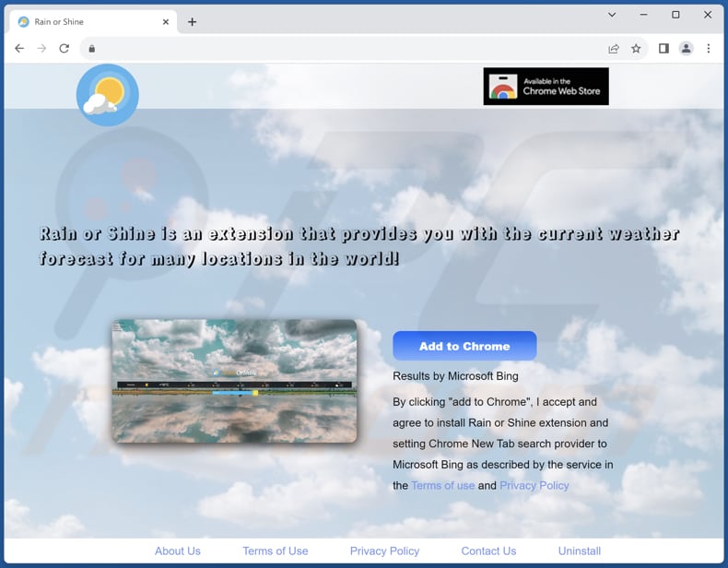
Task: Open the user profile avatar menu
Action: [x=687, y=48]
